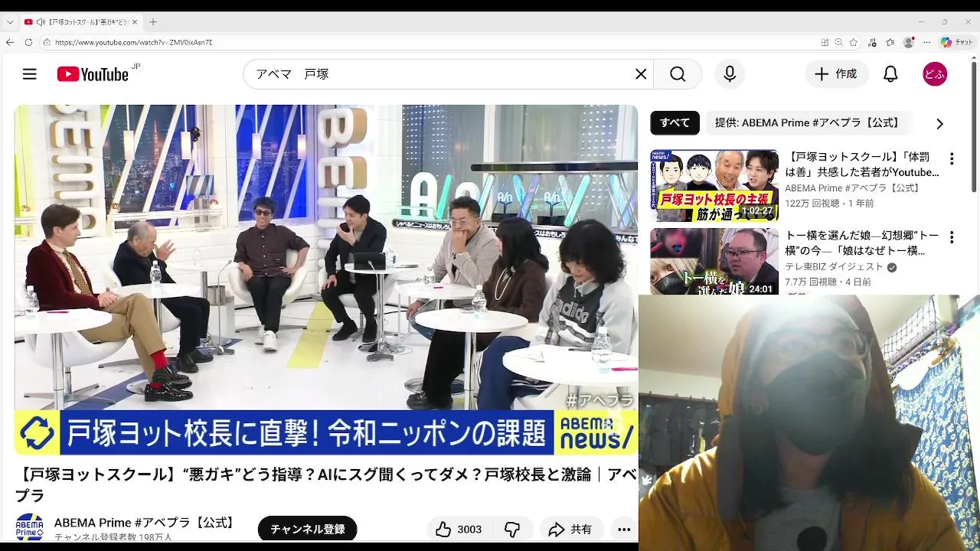The height and width of the screenshot is (551, 980).
Task: Reload the page in browser
Action: tap(28, 42)
